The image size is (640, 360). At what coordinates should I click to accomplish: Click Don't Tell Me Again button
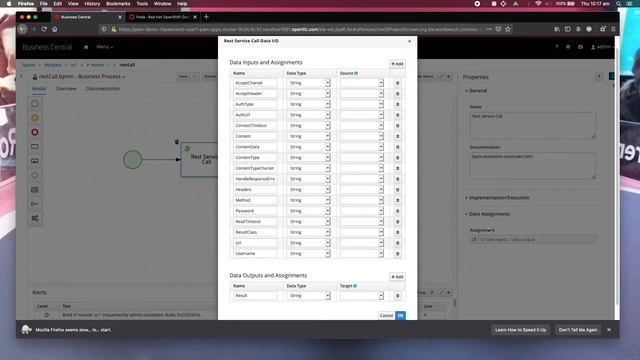tap(578, 330)
